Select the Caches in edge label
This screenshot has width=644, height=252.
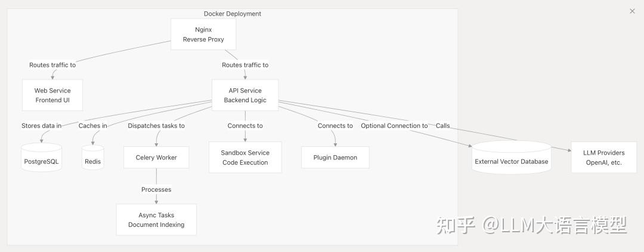pyautogui.click(x=93, y=126)
